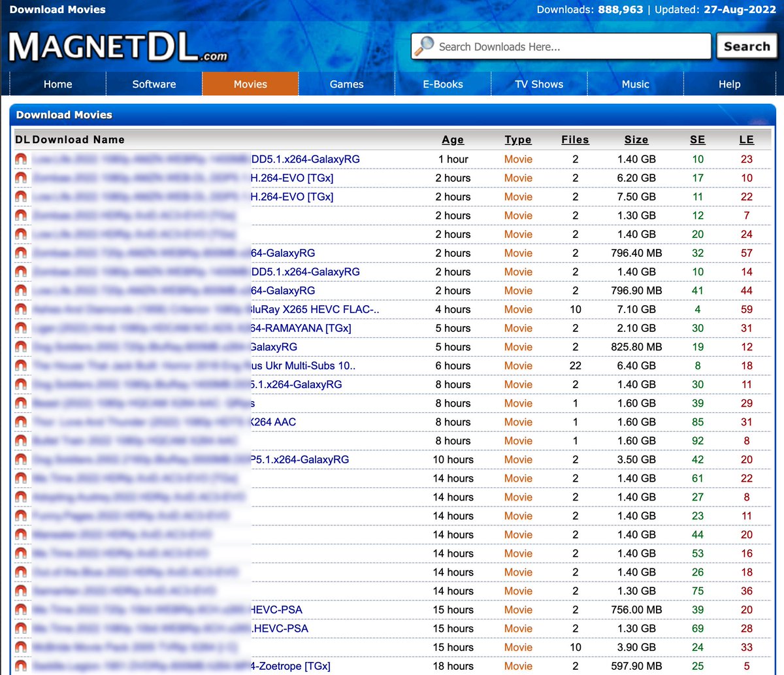Click the Download Name column header

click(x=78, y=140)
